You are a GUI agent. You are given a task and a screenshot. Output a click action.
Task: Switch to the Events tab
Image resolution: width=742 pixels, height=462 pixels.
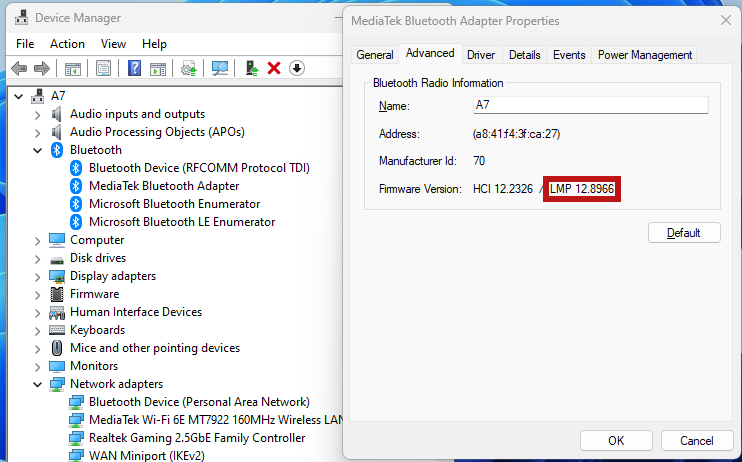click(569, 55)
